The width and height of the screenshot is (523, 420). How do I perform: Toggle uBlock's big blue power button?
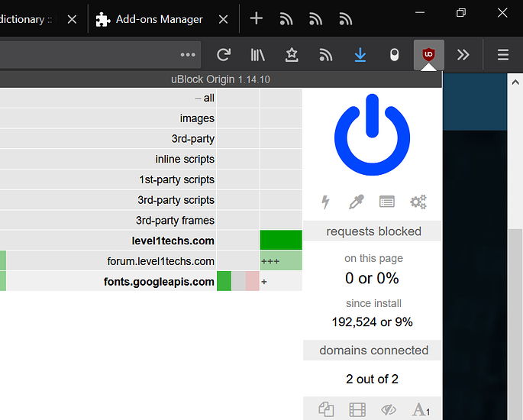372,134
